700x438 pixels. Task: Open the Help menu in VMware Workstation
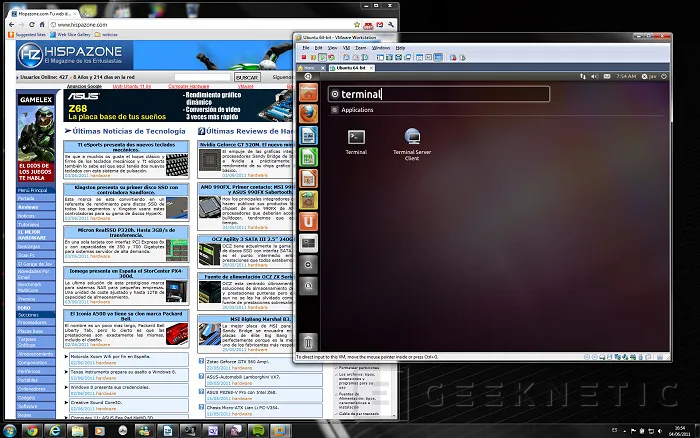pos(400,48)
